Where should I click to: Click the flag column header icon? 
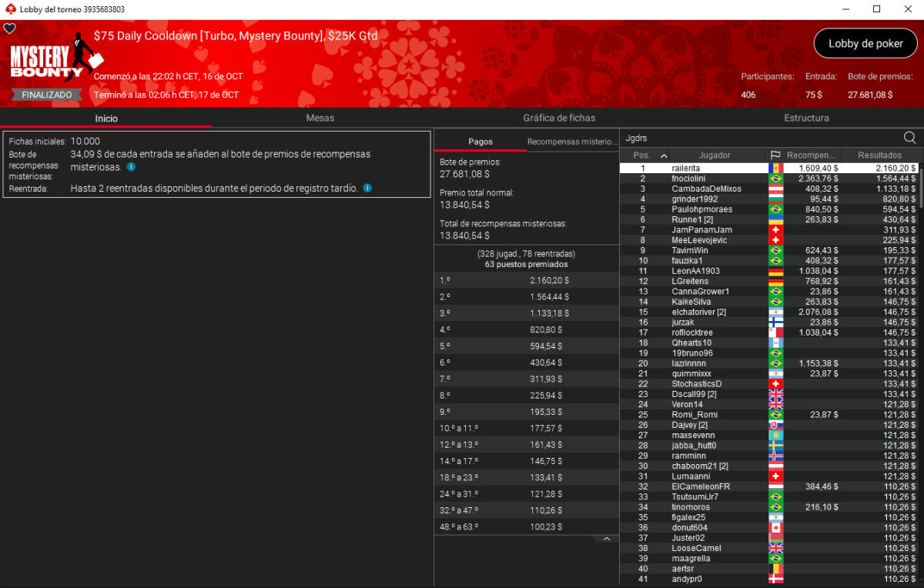pos(775,155)
